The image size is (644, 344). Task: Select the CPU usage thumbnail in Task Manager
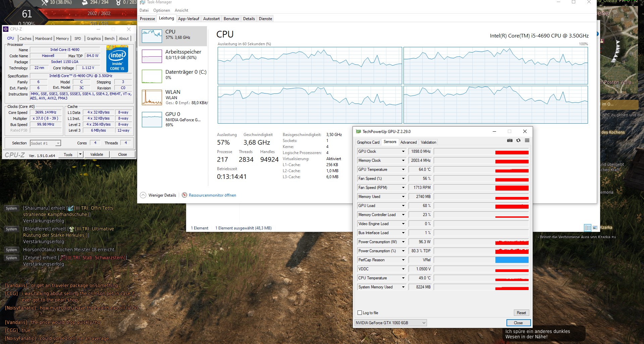point(152,36)
